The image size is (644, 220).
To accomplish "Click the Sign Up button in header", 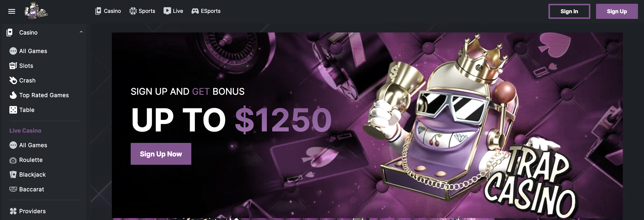I will 617,11.
